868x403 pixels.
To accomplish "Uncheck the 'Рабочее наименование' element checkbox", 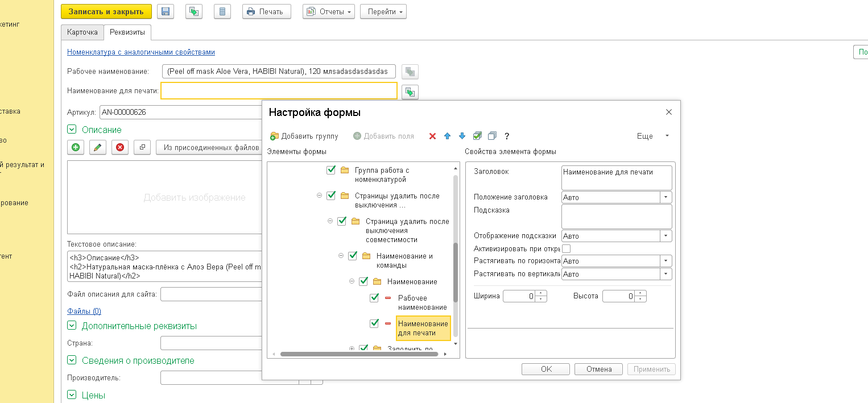I will [x=374, y=298].
